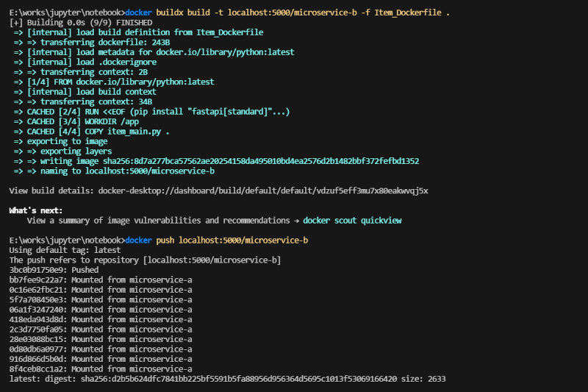
Task: Click 'transferring dockerfile: 243B' line
Action: point(92,43)
